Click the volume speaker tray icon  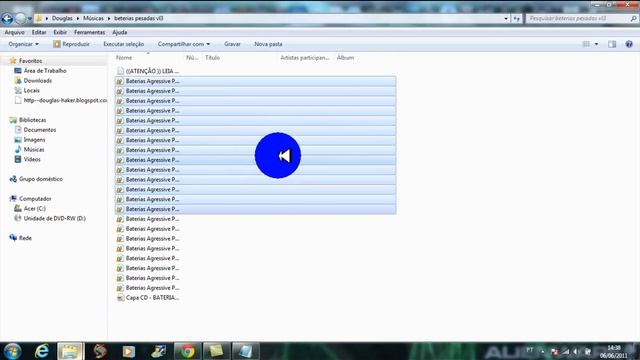(x=576, y=351)
